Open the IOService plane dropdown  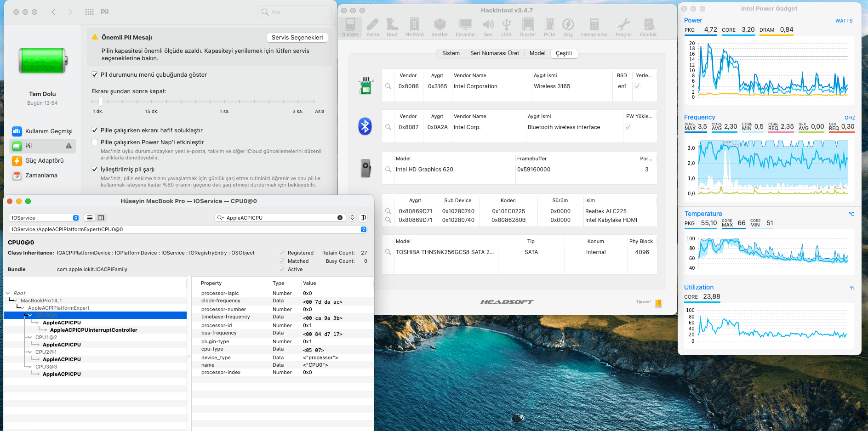click(x=44, y=218)
